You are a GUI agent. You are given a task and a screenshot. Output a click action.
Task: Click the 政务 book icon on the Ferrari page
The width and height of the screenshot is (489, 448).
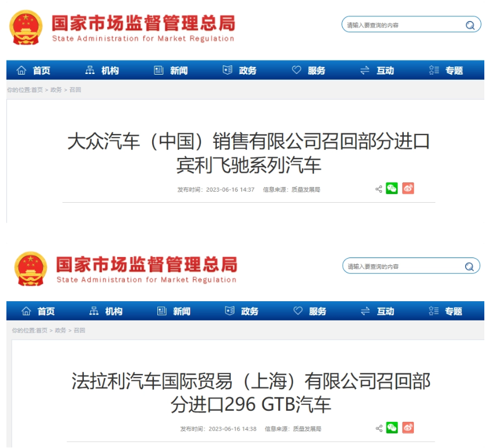pyautogui.click(x=230, y=311)
